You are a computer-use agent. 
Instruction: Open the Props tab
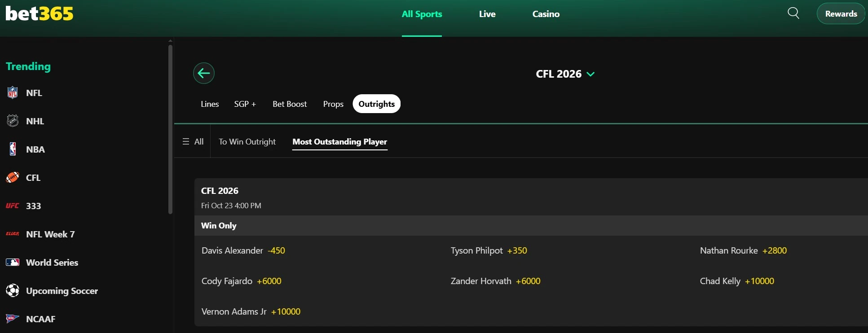333,104
